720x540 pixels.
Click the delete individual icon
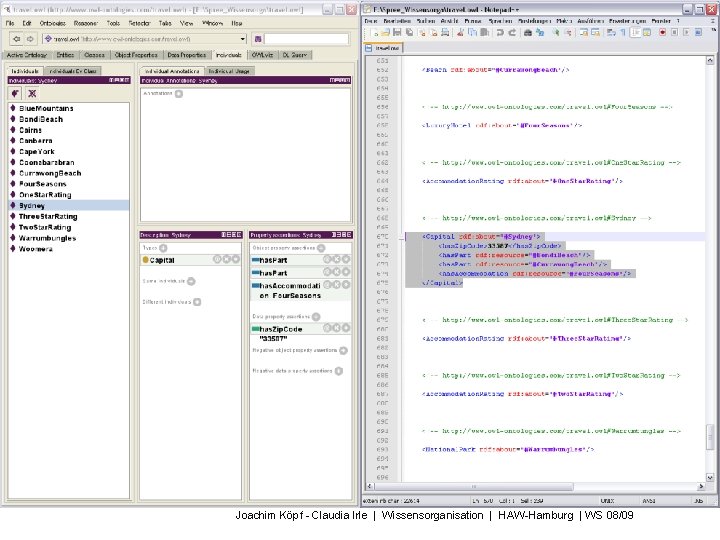pos(32,94)
